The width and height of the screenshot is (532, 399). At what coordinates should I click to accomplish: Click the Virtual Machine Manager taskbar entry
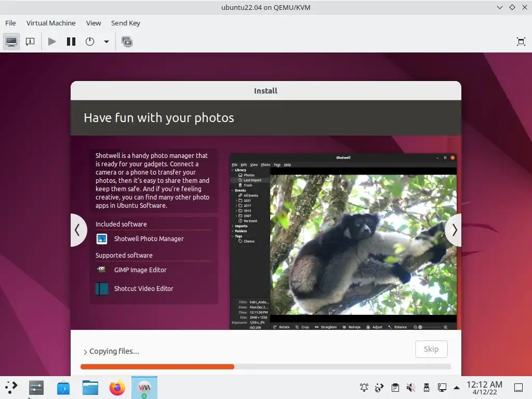click(x=144, y=388)
